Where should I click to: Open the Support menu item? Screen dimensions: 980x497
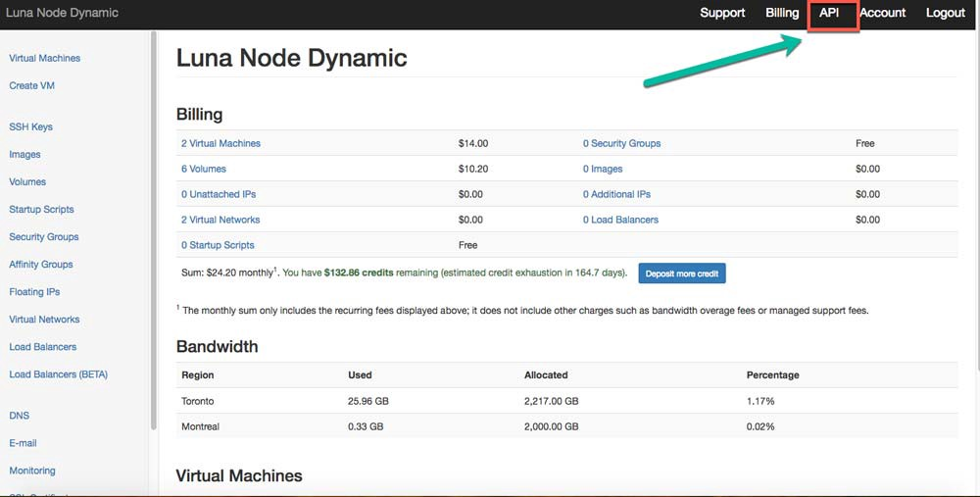click(x=722, y=13)
